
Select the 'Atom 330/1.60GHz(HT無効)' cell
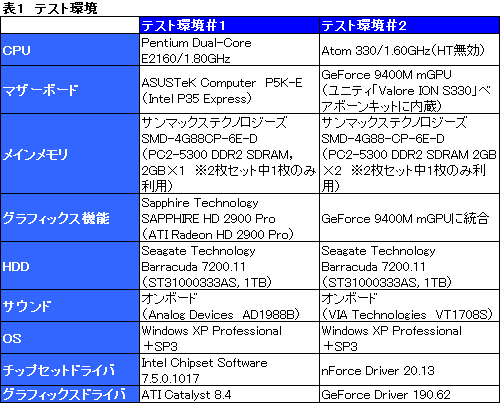point(409,50)
